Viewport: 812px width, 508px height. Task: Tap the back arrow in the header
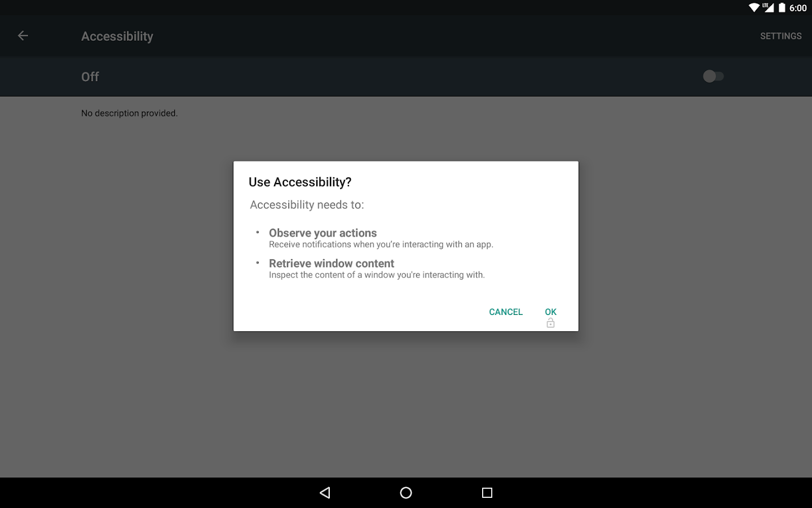(23, 36)
